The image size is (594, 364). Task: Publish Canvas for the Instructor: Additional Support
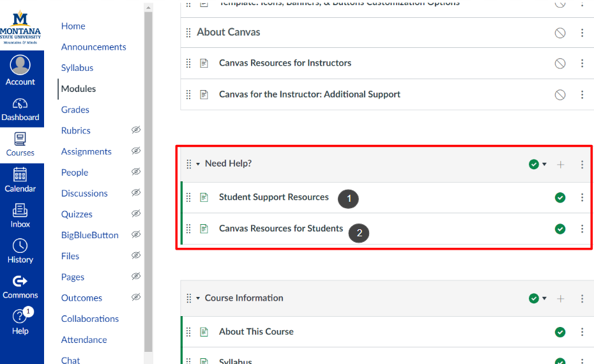click(560, 95)
